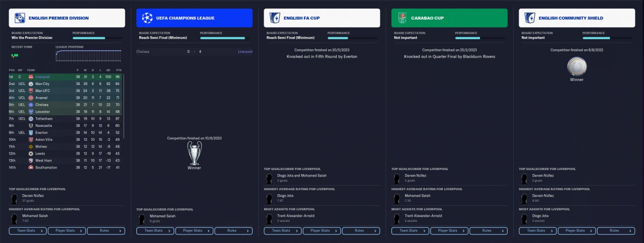Open Player Stats in Community Shield panel

point(577,231)
